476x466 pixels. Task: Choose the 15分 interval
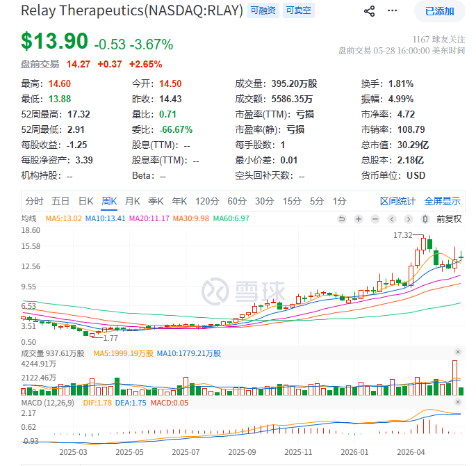coord(292,201)
